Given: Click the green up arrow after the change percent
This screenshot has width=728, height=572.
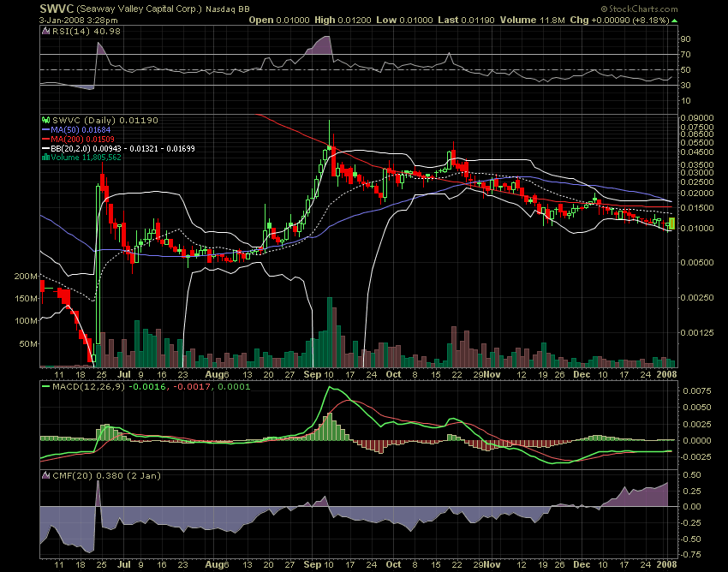Looking at the screenshot, I should [x=674, y=21].
